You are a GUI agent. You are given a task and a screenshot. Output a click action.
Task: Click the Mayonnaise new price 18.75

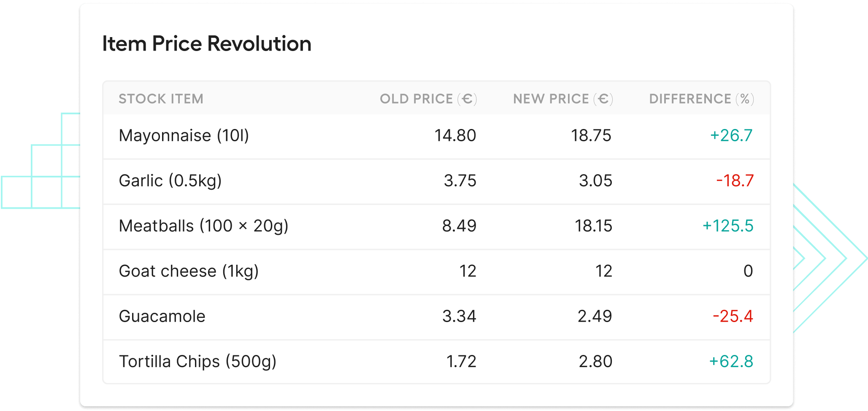click(591, 136)
